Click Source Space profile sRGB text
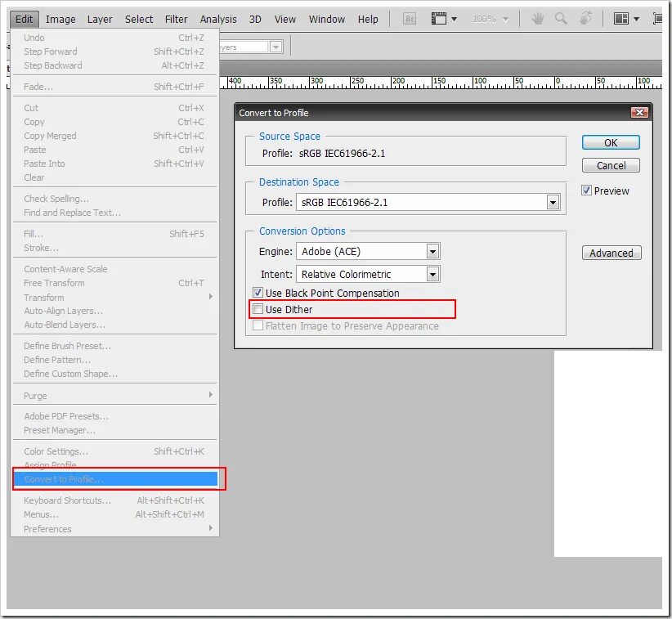The height and width of the screenshot is (619, 672). [x=342, y=154]
